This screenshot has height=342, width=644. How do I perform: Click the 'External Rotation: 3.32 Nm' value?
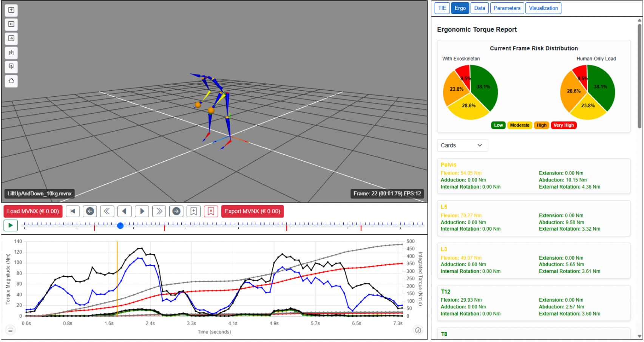pyautogui.click(x=569, y=229)
